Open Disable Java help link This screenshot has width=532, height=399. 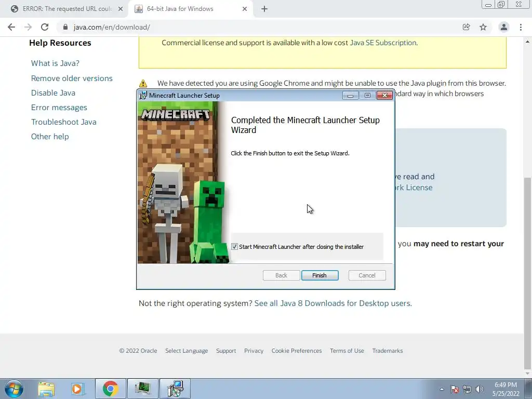[x=54, y=92]
